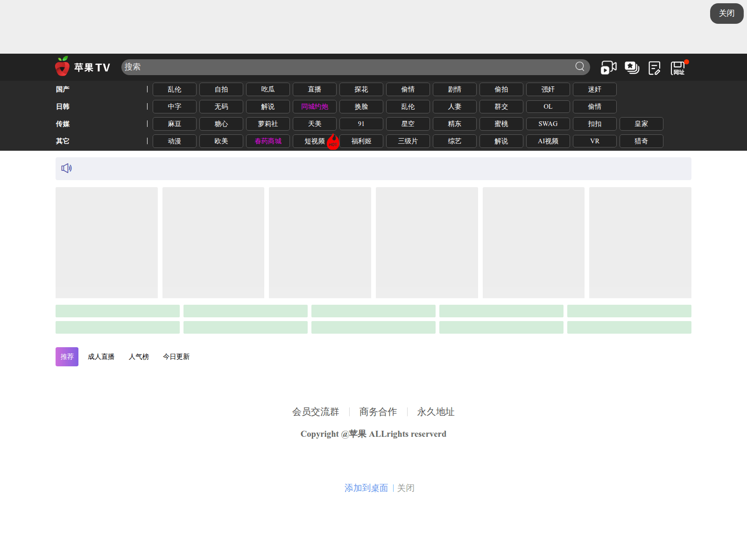This screenshot has height=560, width=747.
Task: Open the 永久地址 footer link
Action: click(436, 412)
